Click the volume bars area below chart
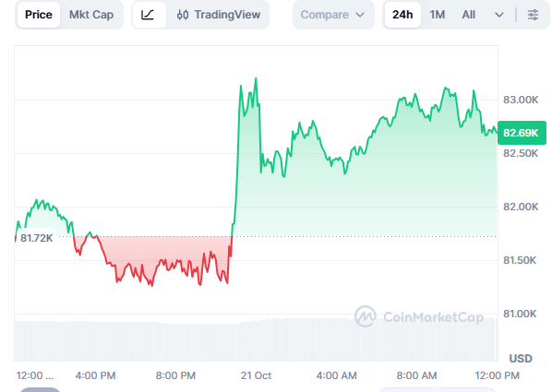Viewport: 552px width, 392px height. (256, 340)
